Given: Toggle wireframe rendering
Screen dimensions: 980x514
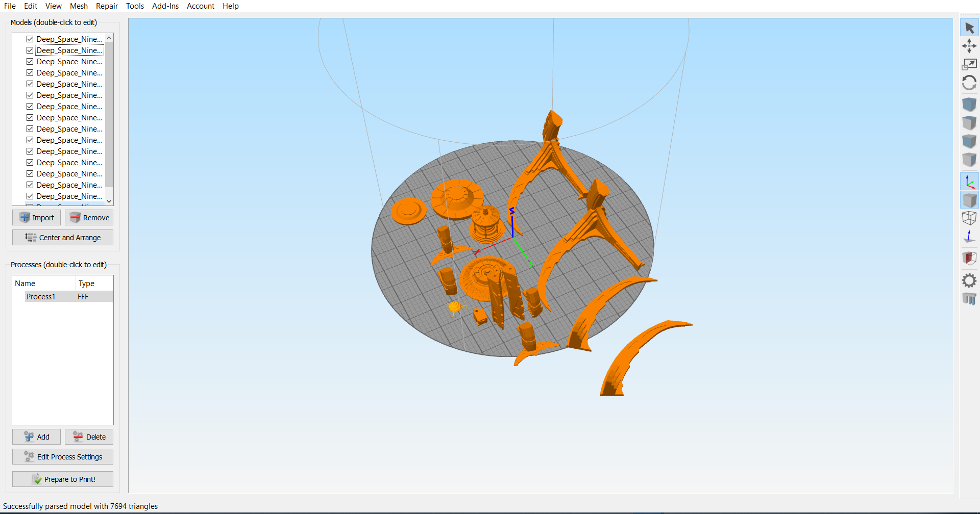Looking at the screenshot, I should 969,218.
